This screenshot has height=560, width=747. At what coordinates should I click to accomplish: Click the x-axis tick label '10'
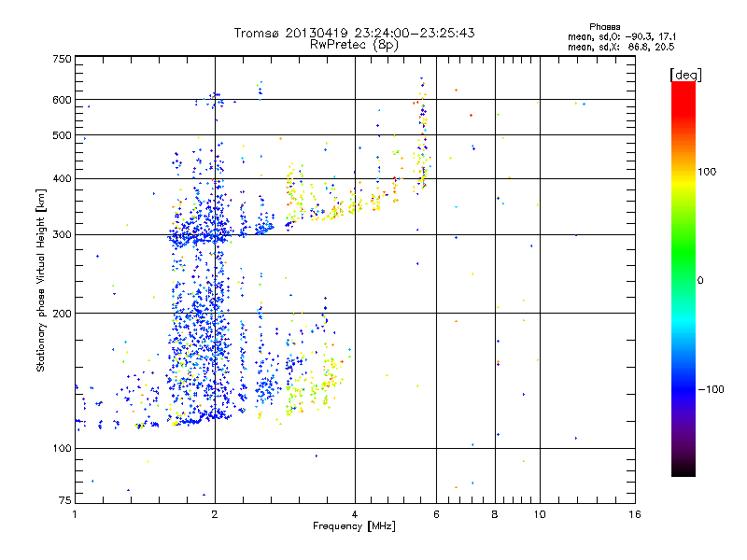click(540, 514)
